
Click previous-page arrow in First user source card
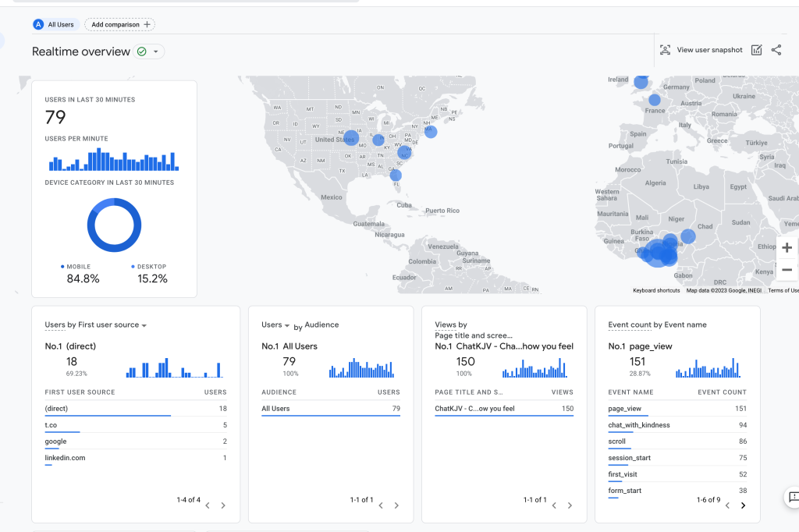(x=207, y=505)
